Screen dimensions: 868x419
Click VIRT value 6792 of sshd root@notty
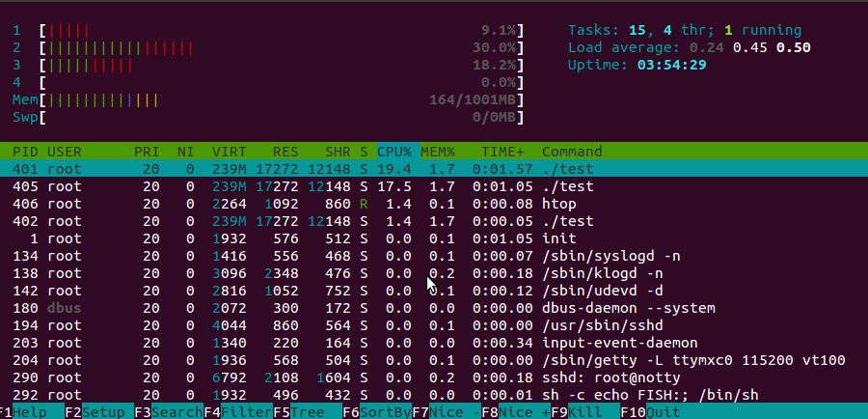[x=230, y=378]
